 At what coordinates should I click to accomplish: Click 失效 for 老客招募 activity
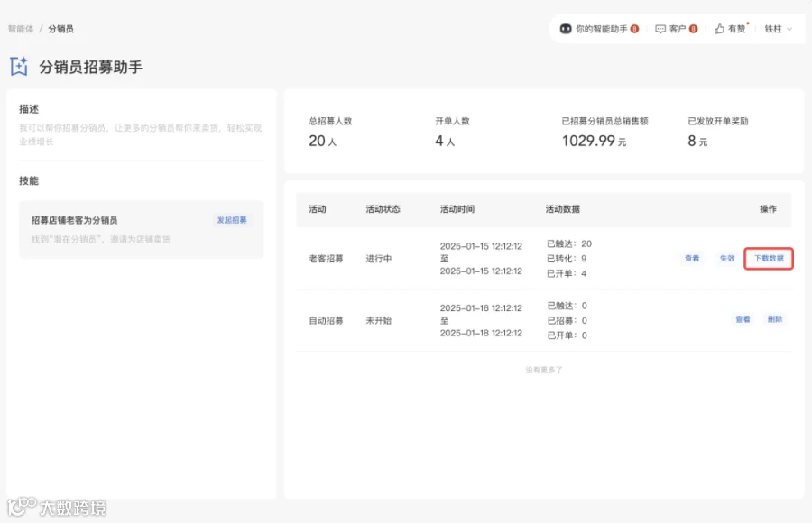[x=727, y=259]
